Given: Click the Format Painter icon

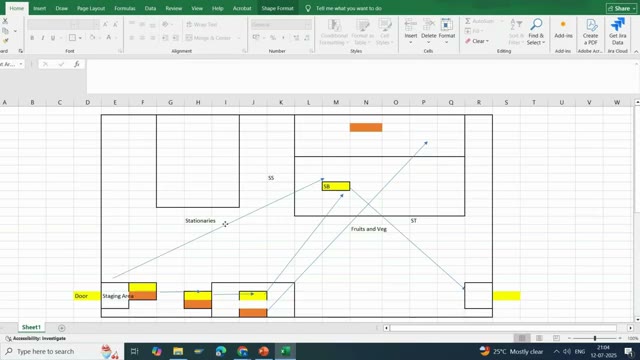Looking at the screenshot, I should coord(5,40).
